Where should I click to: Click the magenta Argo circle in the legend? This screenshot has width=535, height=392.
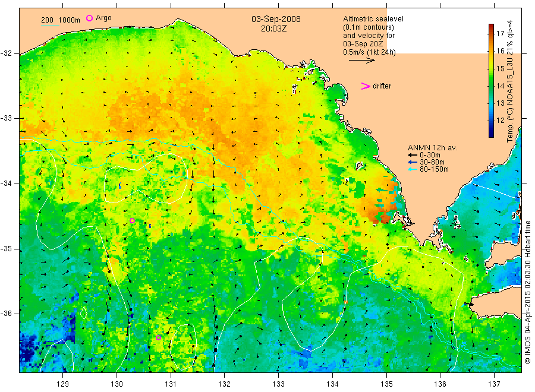coord(89,18)
